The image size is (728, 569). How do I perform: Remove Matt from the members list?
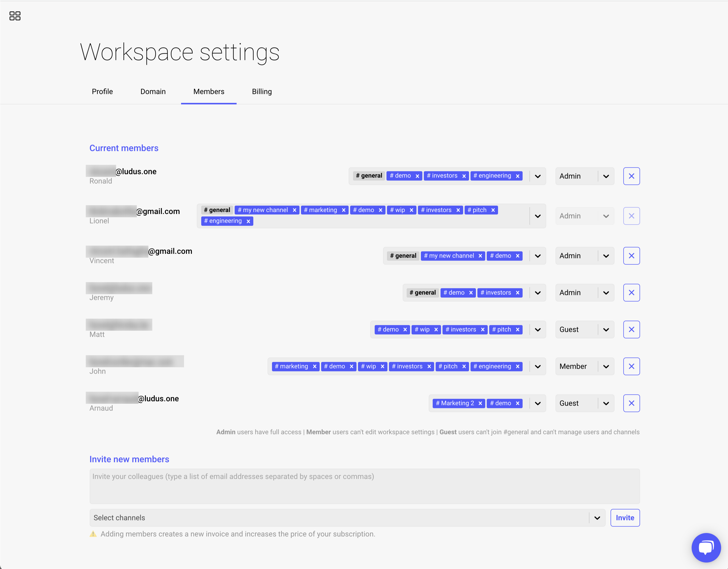(631, 330)
